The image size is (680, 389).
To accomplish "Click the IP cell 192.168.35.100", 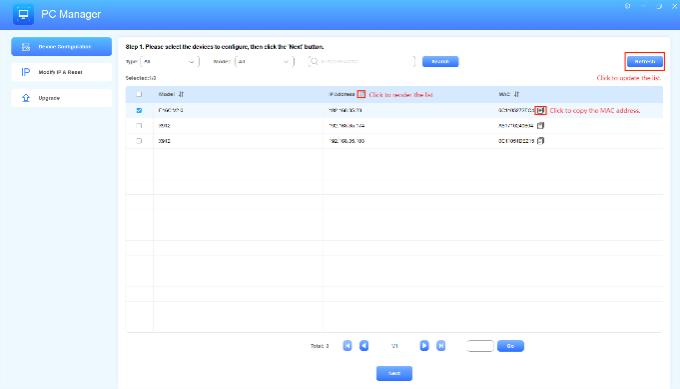I will point(347,141).
